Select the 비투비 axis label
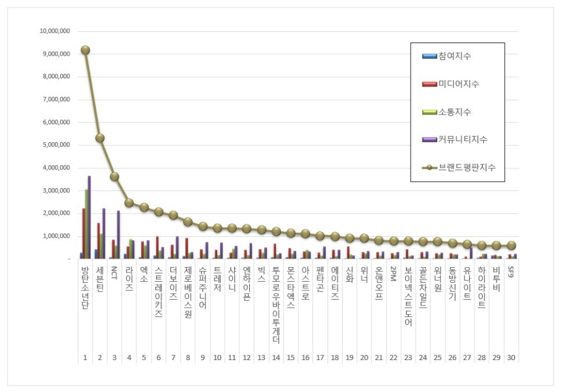The height and width of the screenshot is (392, 561). point(496,279)
